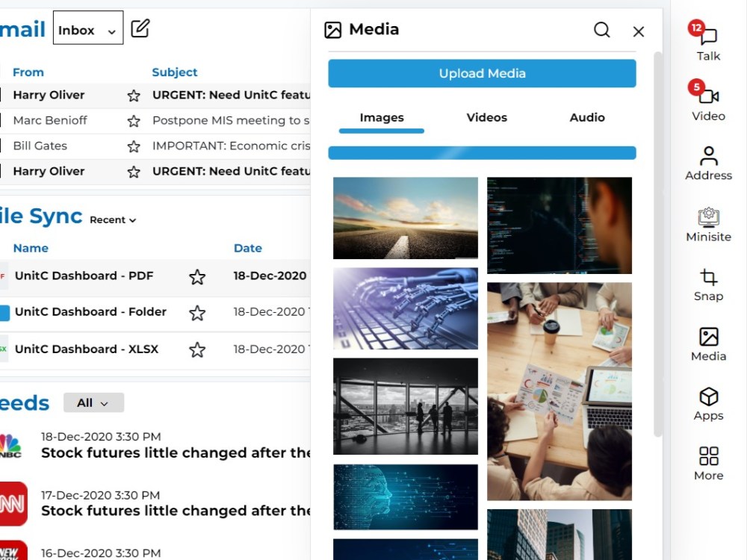Open Marc Benioff's Postpone MIS meeting email

[231, 120]
